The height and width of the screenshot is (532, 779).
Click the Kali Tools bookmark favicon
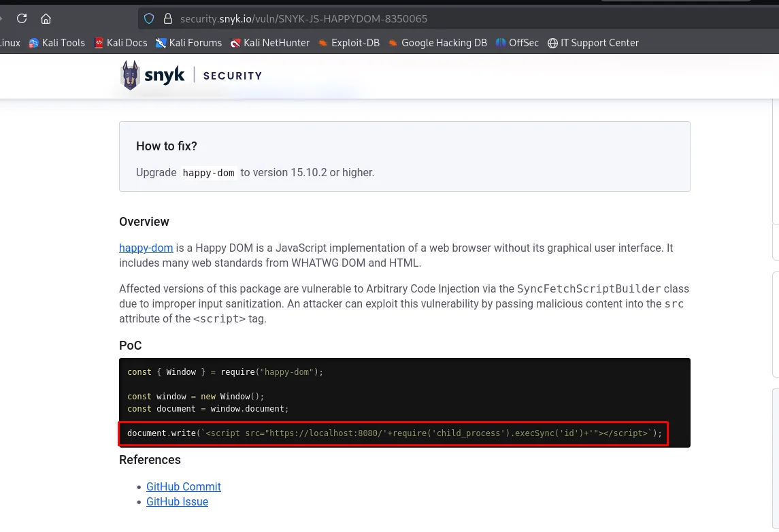click(x=33, y=44)
